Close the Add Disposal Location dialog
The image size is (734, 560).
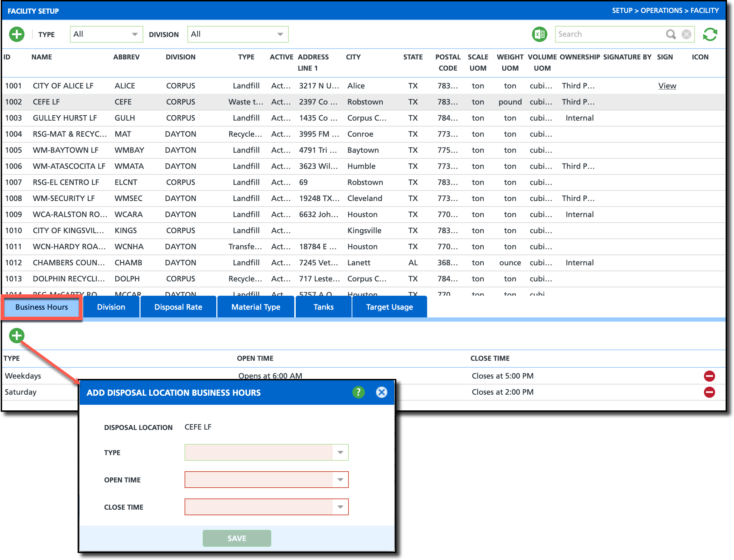click(x=381, y=392)
